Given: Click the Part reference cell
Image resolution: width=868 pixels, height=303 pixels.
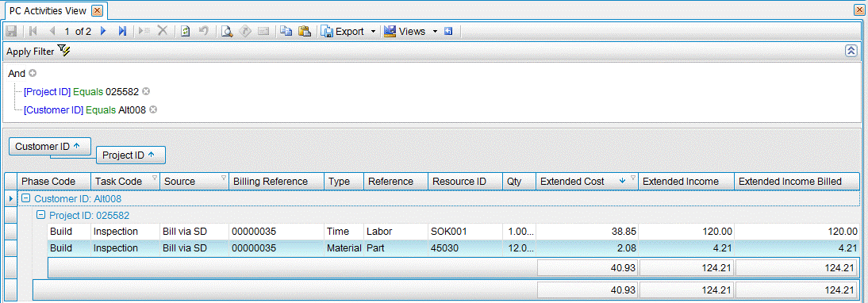Looking at the screenshot, I should coord(396,248).
